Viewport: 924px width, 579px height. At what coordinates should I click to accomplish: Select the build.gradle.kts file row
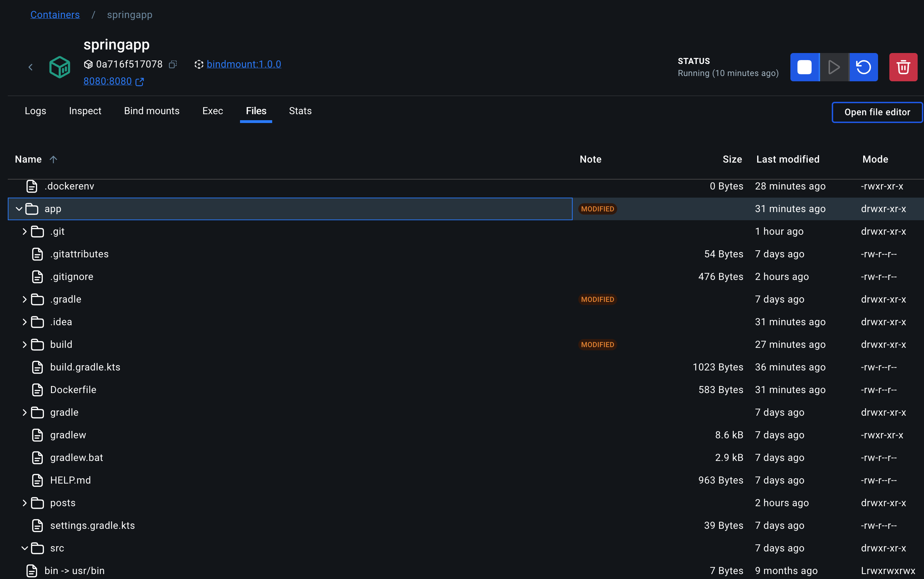point(85,367)
